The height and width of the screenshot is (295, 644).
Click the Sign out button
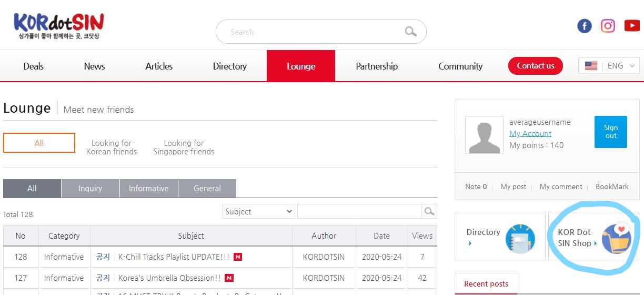[611, 132]
